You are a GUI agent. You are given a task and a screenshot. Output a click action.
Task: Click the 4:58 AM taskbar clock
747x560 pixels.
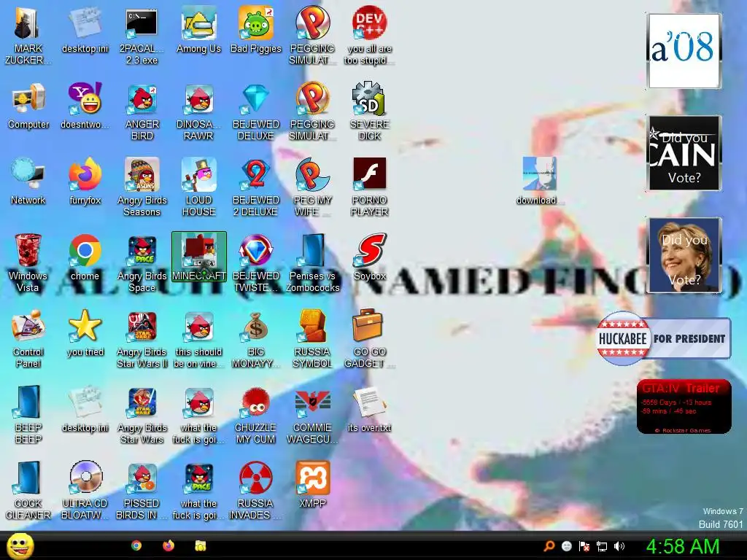(683, 546)
